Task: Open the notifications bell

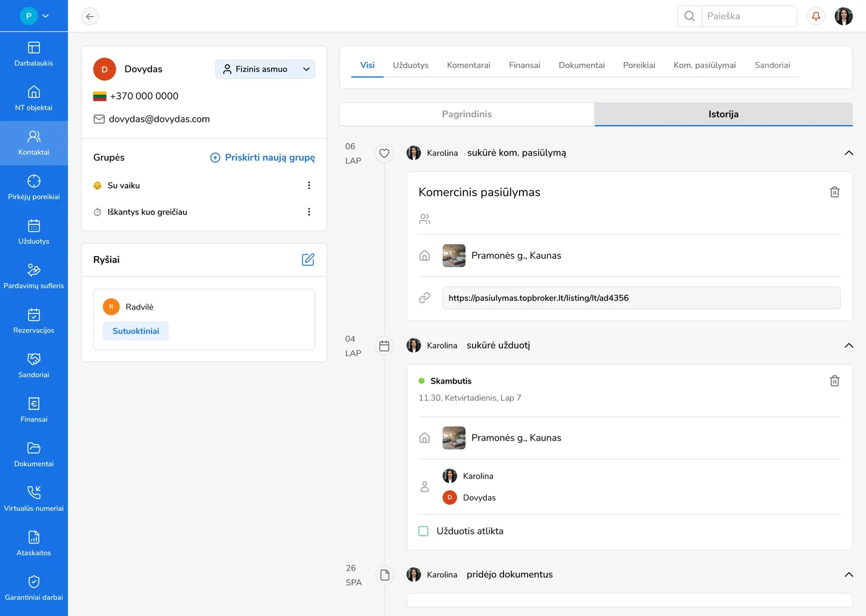Action: point(816,16)
